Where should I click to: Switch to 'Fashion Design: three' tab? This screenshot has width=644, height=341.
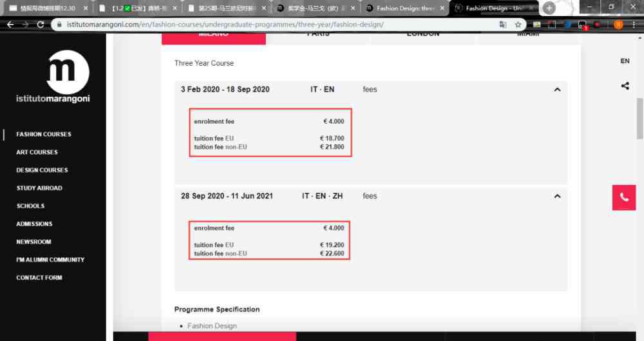(x=405, y=8)
